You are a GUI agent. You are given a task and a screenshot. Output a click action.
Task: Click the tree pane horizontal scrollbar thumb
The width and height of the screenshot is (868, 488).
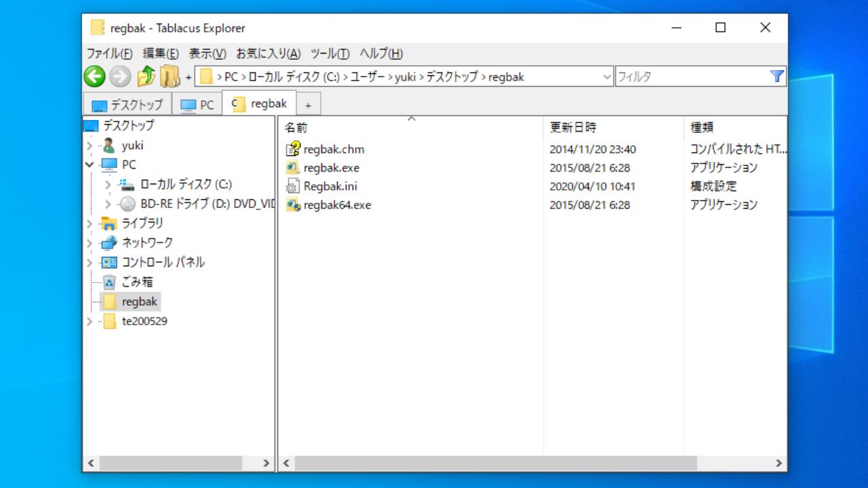(171, 463)
